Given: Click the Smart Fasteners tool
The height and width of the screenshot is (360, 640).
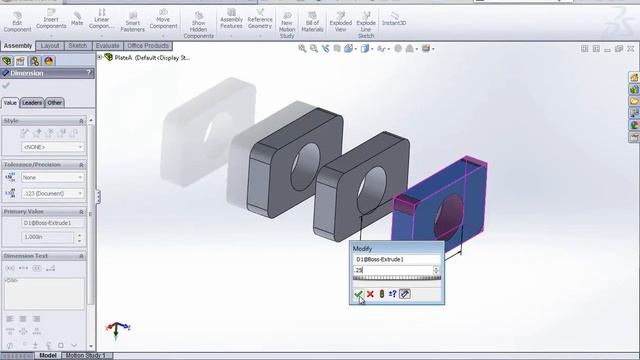Looking at the screenshot, I should pyautogui.click(x=133, y=22).
